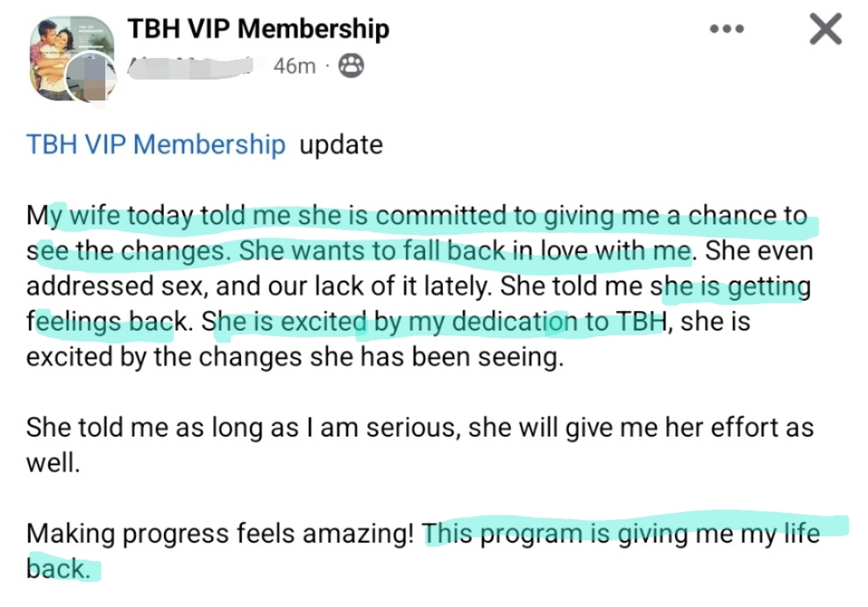
Task: Click the final highlighted word "back."
Action: [56, 568]
